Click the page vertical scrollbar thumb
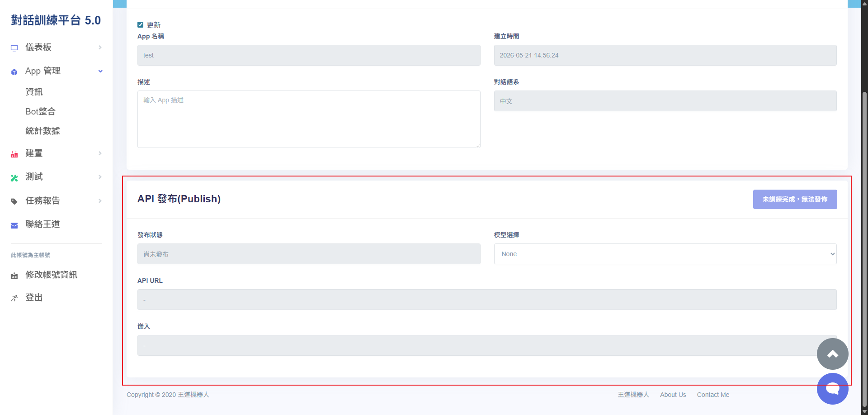This screenshot has width=868, height=415. pyautogui.click(x=864, y=249)
